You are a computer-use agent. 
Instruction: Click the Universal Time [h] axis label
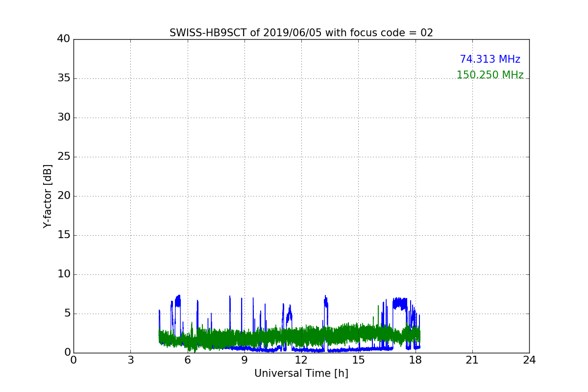pyautogui.click(x=301, y=373)
